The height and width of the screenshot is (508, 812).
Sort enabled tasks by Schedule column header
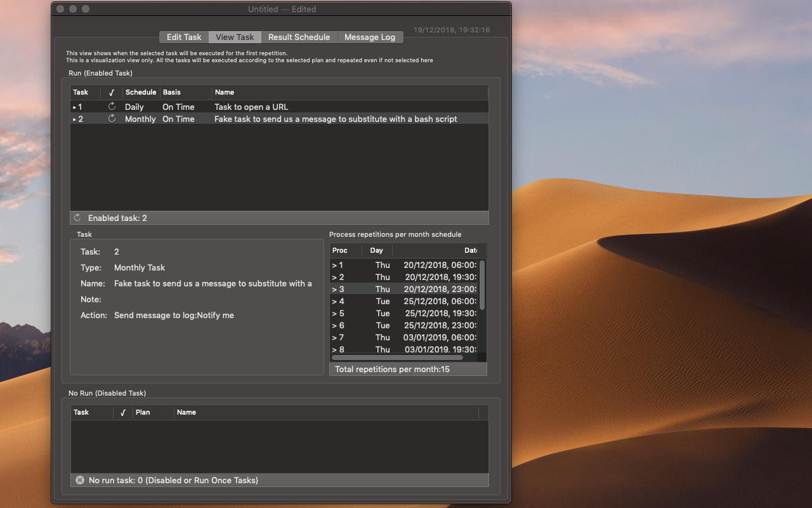(x=141, y=92)
